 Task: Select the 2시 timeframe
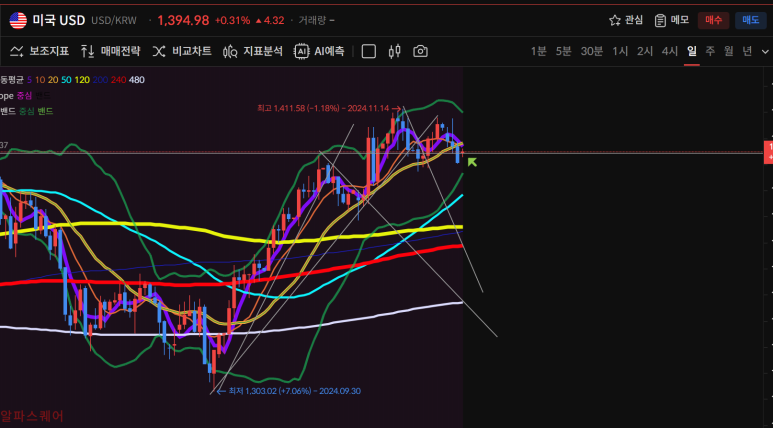point(645,51)
